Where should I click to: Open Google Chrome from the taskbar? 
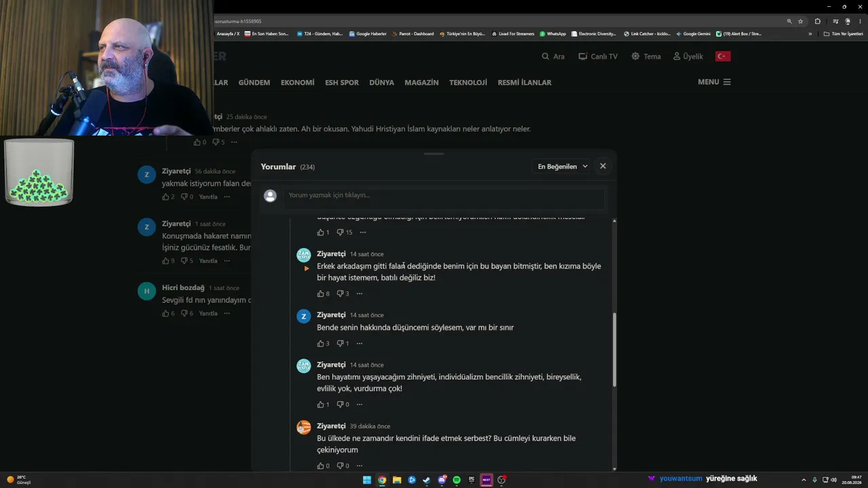[382, 480]
